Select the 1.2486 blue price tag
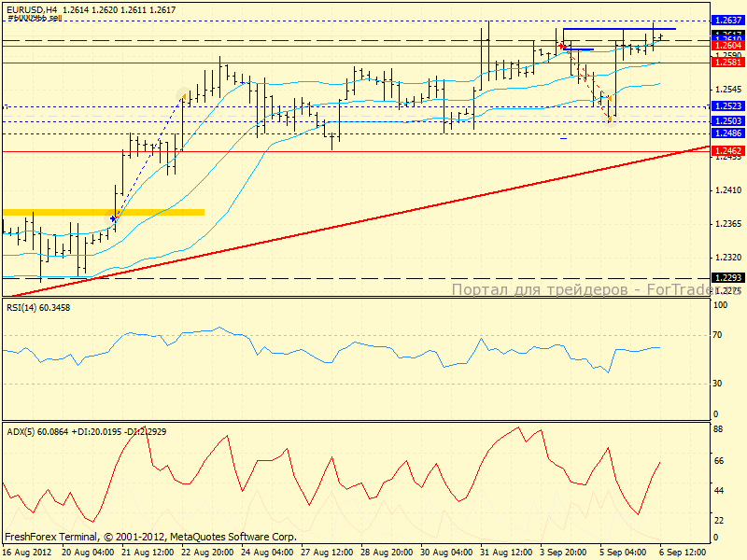 pos(727,134)
